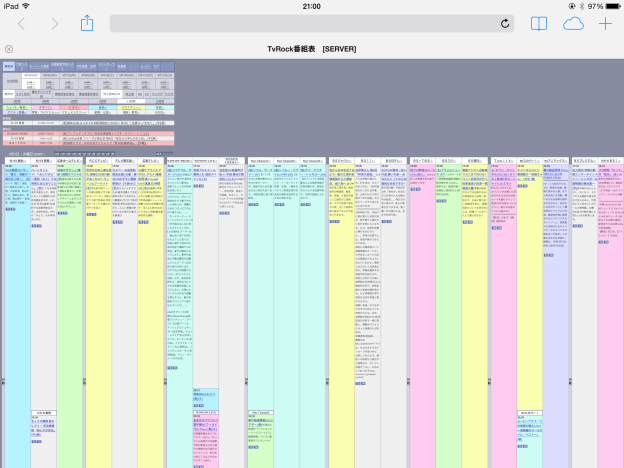Open the キーワード検索 tab

[39, 66]
